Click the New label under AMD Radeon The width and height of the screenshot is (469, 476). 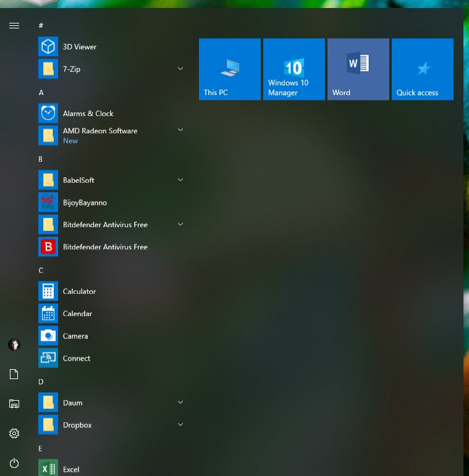70,141
